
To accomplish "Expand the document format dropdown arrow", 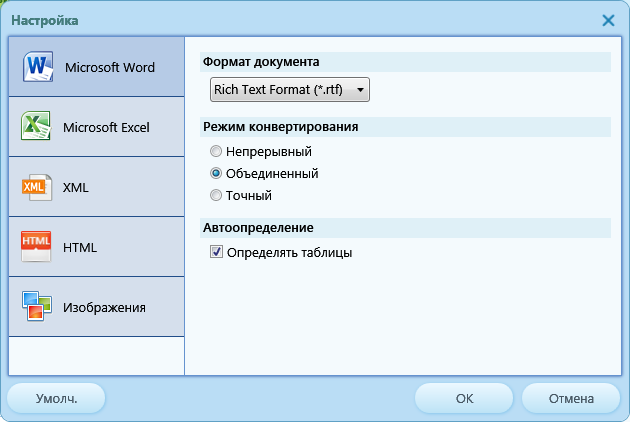I will (360, 91).
